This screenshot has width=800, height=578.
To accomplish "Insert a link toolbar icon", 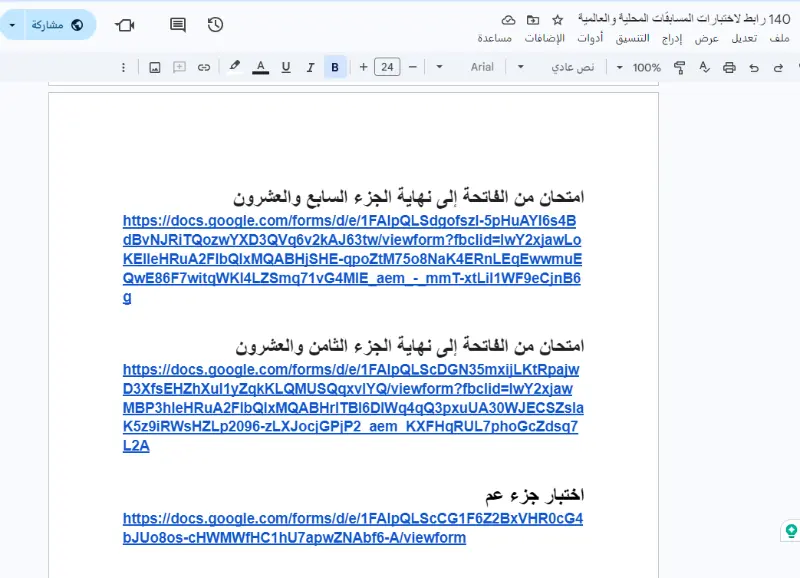I will click(x=204, y=67).
